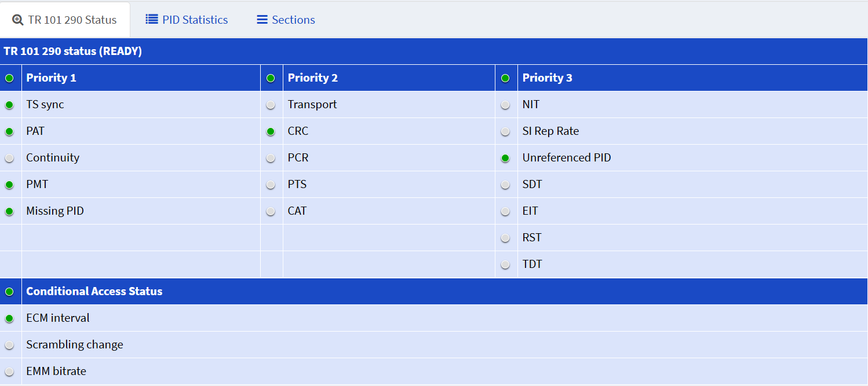
Task: Click the TS sync status LED
Action: (x=9, y=105)
